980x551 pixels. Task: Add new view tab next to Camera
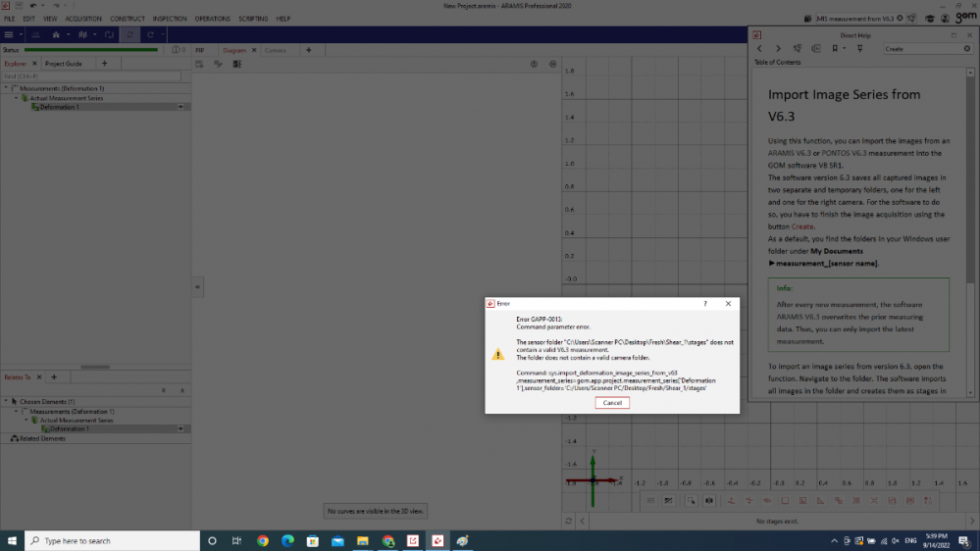(309, 51)
